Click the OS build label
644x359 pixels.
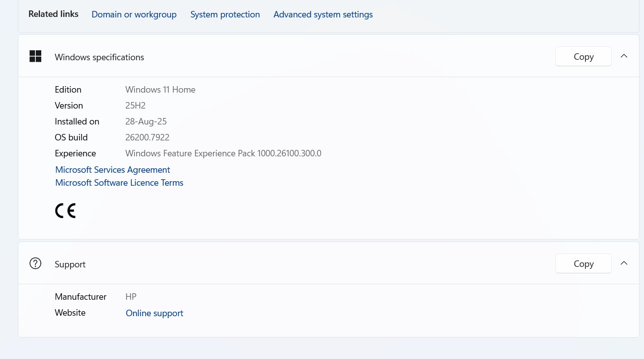[71, 137]
